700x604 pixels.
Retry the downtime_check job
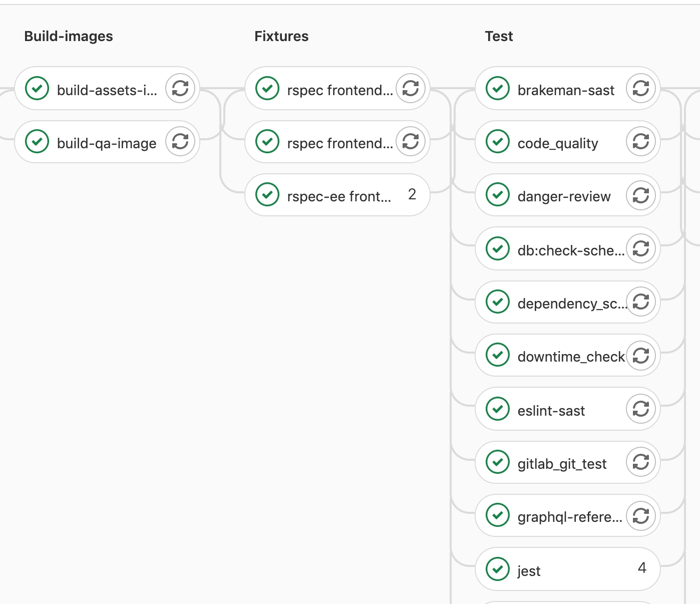click(x=641, y=356)
